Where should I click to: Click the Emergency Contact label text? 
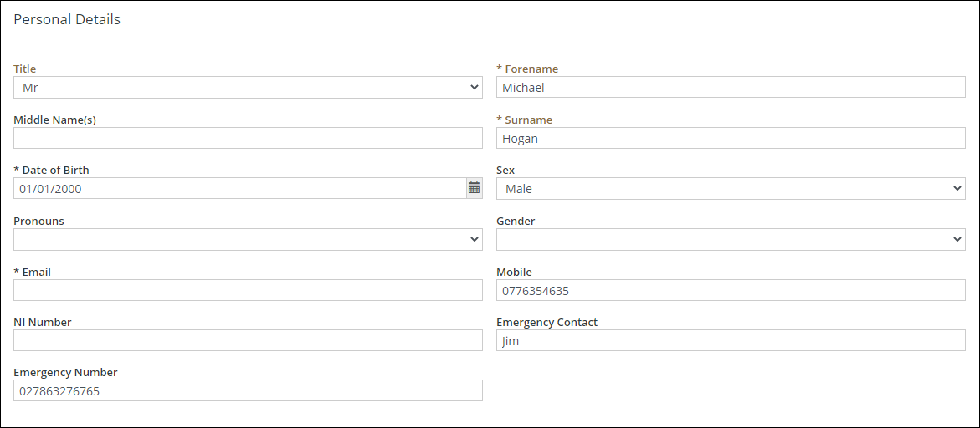tap(546, 322)
